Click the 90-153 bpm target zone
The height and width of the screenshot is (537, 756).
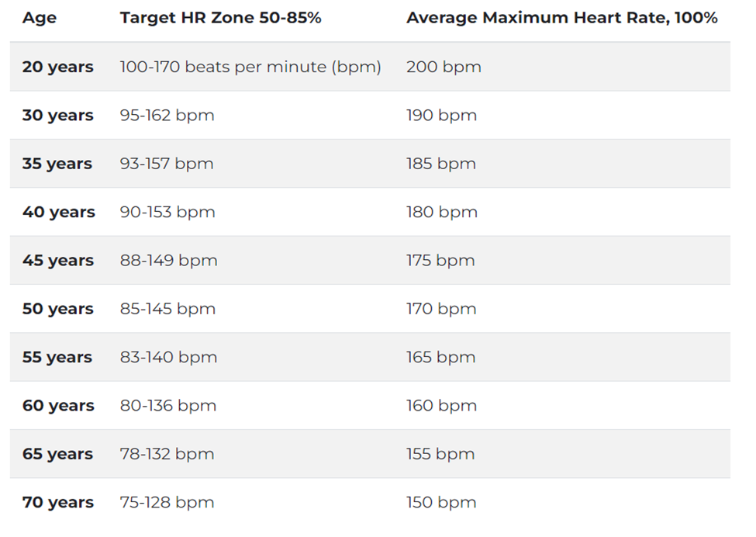(167, 212)
